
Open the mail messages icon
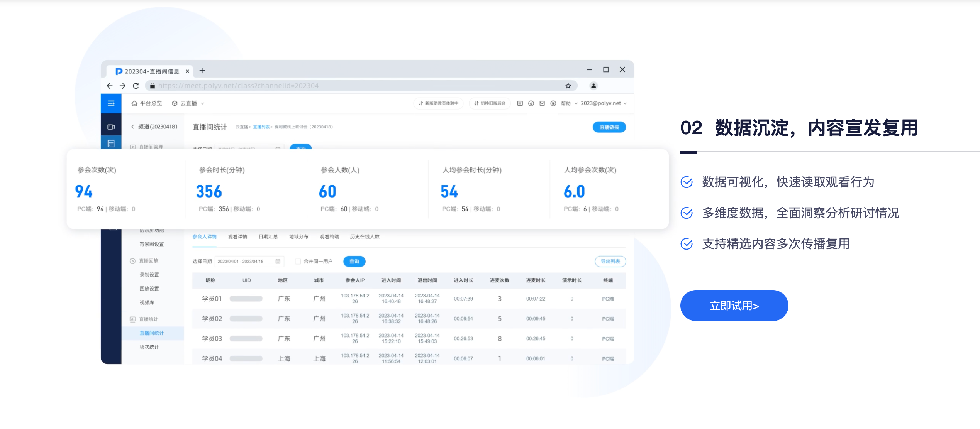tap(542, 103)
